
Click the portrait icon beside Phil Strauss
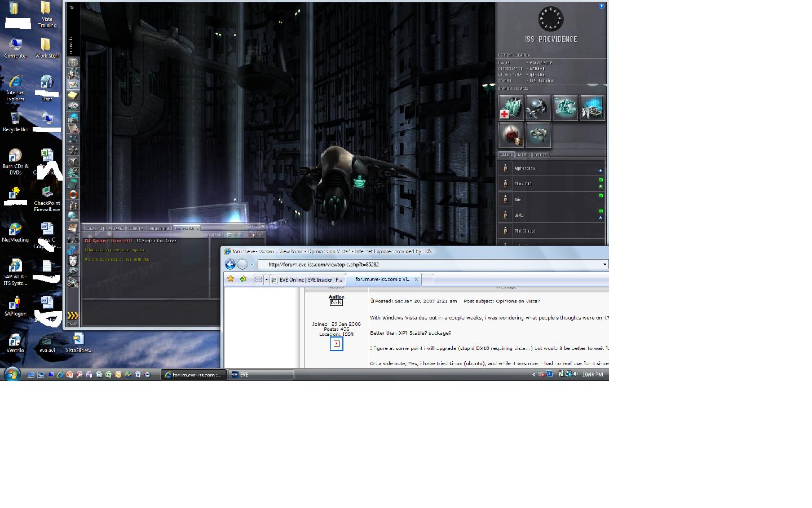(505, 231)
